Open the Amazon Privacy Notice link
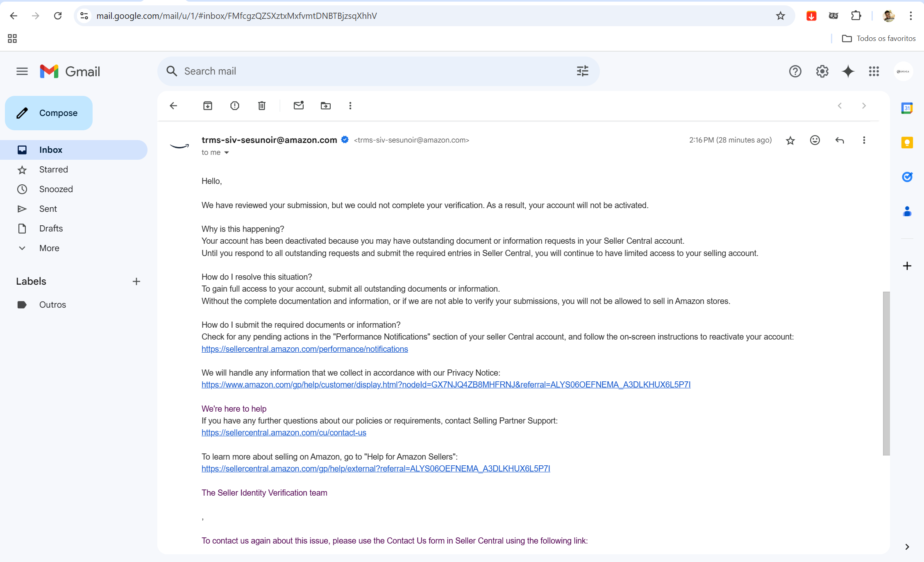The image size is (924, 562). point(446,385)
